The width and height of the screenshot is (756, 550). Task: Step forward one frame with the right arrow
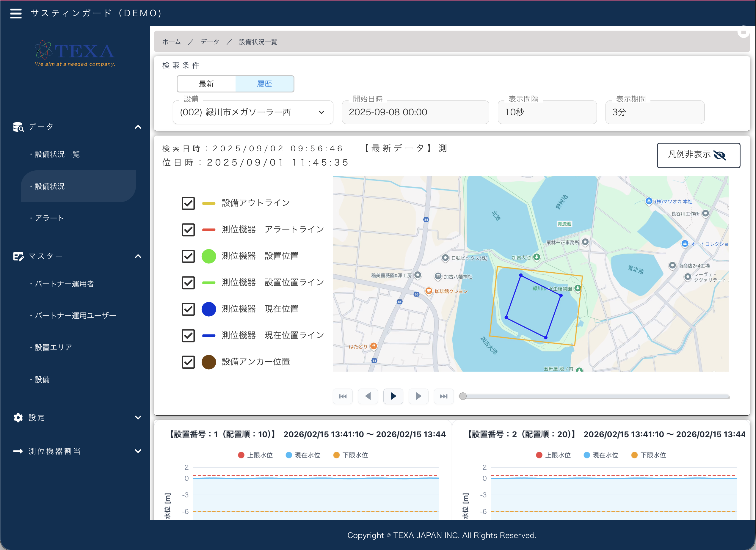[x=418, y=396]
